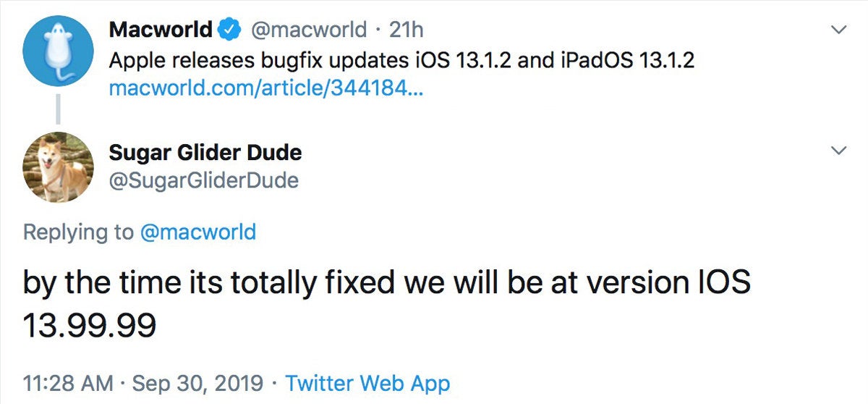Select the '13.99.99' version text in the reply
This screenshot has width=868, height=404.
coord(90,326)
